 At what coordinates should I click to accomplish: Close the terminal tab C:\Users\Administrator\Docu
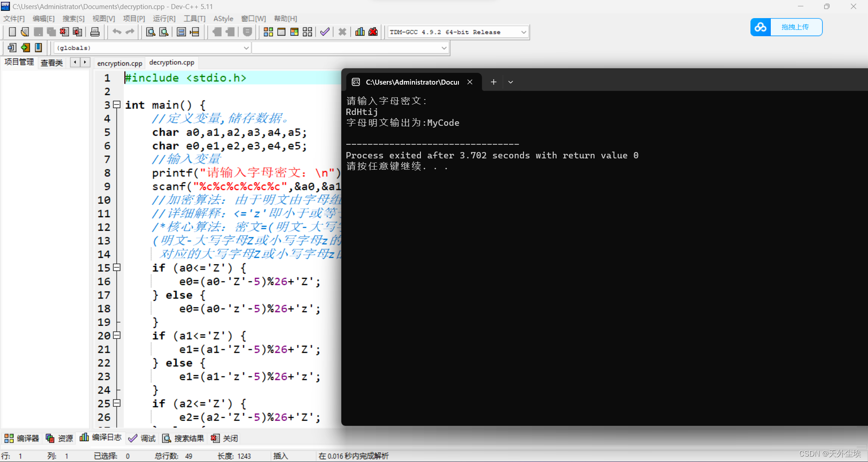[x=470, y=82]
